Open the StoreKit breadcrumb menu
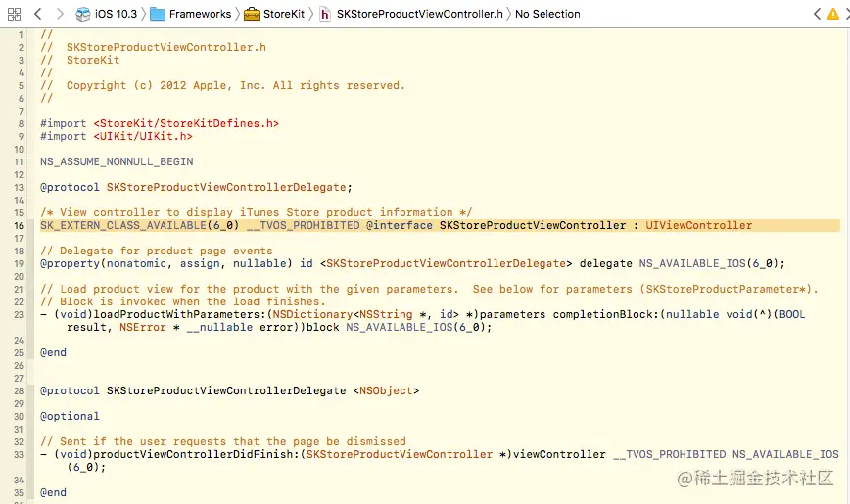Screen dimensions: 850x504 [284, 14]
